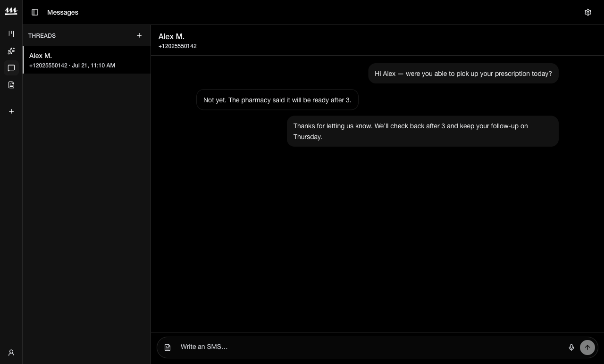
Task: Open templates icon in message composer
Action: (168, 347)
